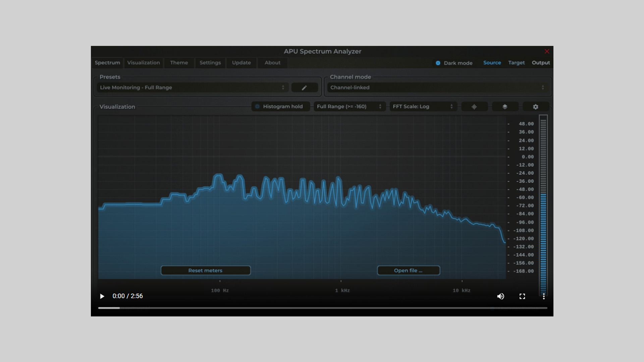
Task: Play the video
Action: [x=102, y=296]
